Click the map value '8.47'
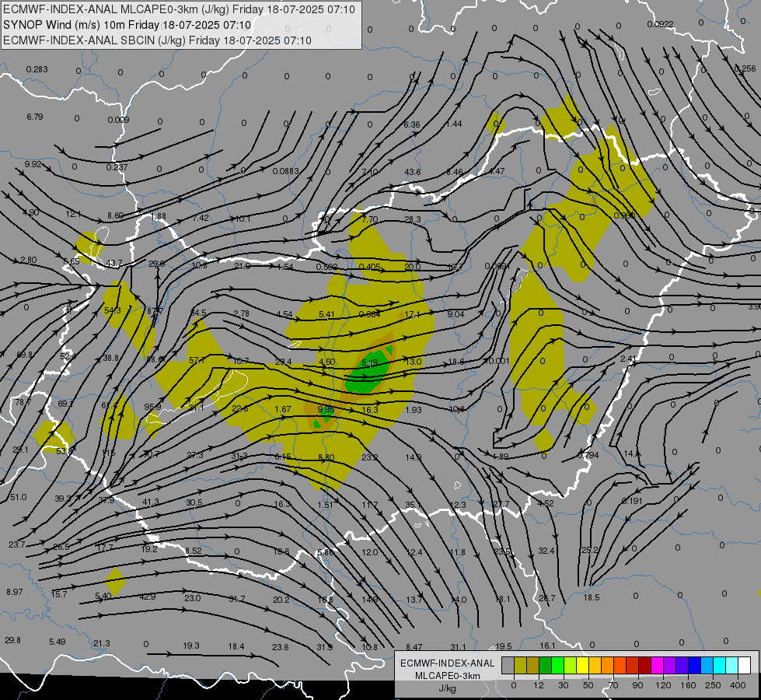This screenshot has height=700, width=761. pos(414,647)
